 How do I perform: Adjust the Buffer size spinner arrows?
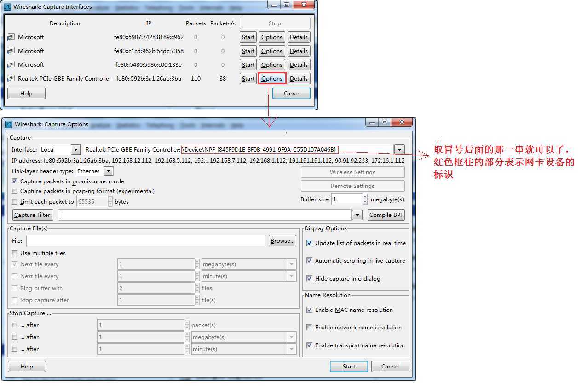[365, 199]
